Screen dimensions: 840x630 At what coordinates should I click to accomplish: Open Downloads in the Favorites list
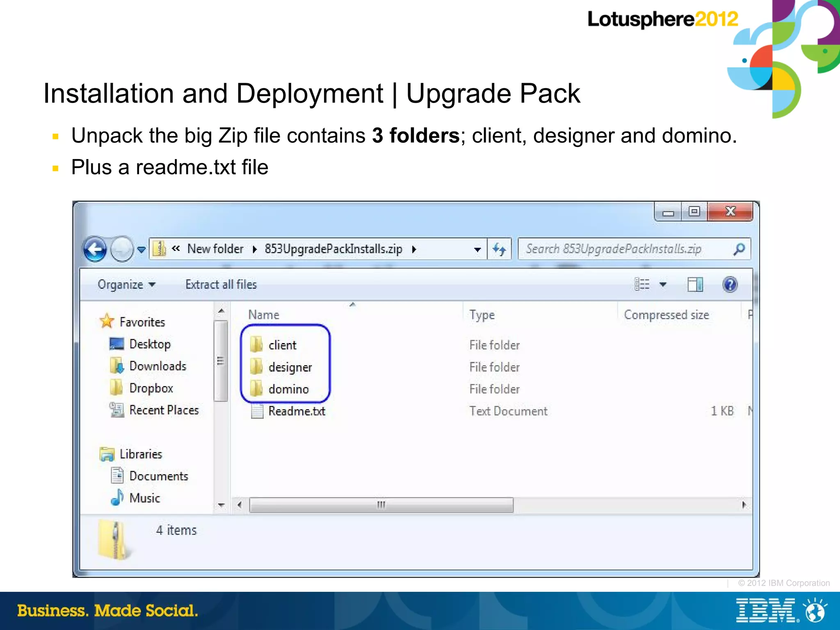148,366
